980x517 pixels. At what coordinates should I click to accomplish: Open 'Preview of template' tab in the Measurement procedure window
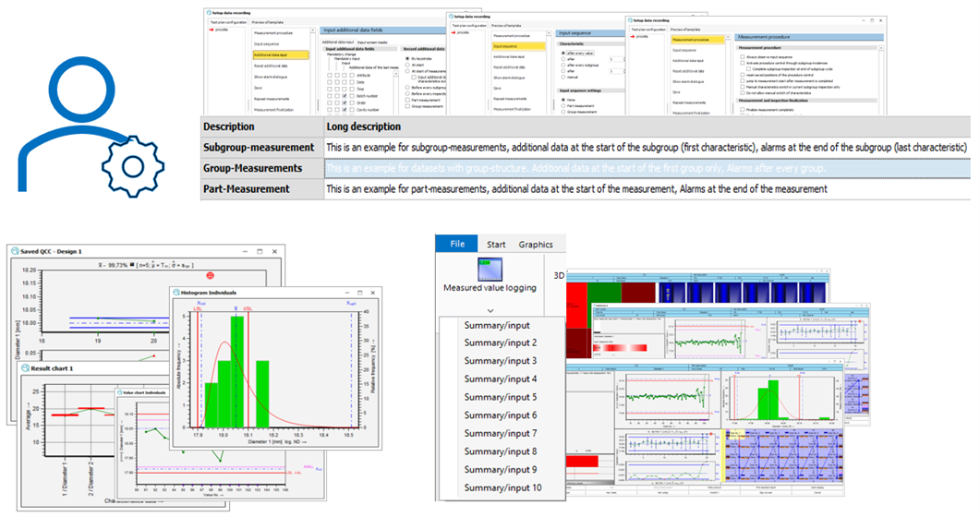685,30
